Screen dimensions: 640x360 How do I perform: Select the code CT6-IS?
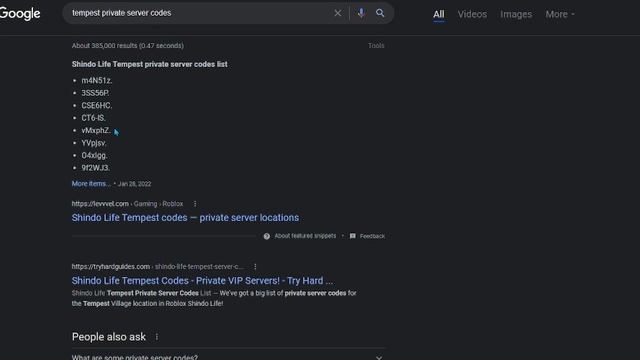click(93, 118)
